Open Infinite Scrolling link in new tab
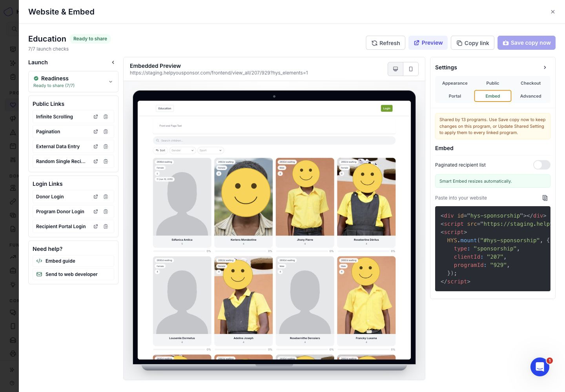565x392 pixels. click(x=96, y=117)
